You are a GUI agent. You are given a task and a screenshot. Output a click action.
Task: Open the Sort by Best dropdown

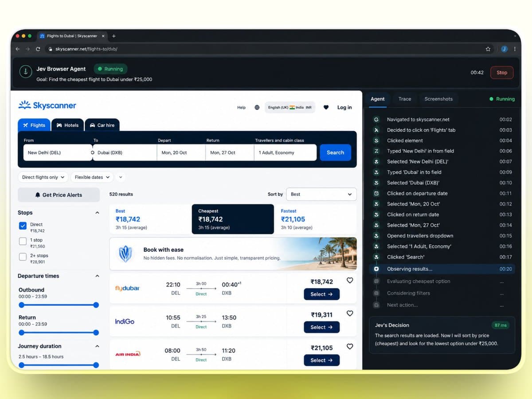321,194
